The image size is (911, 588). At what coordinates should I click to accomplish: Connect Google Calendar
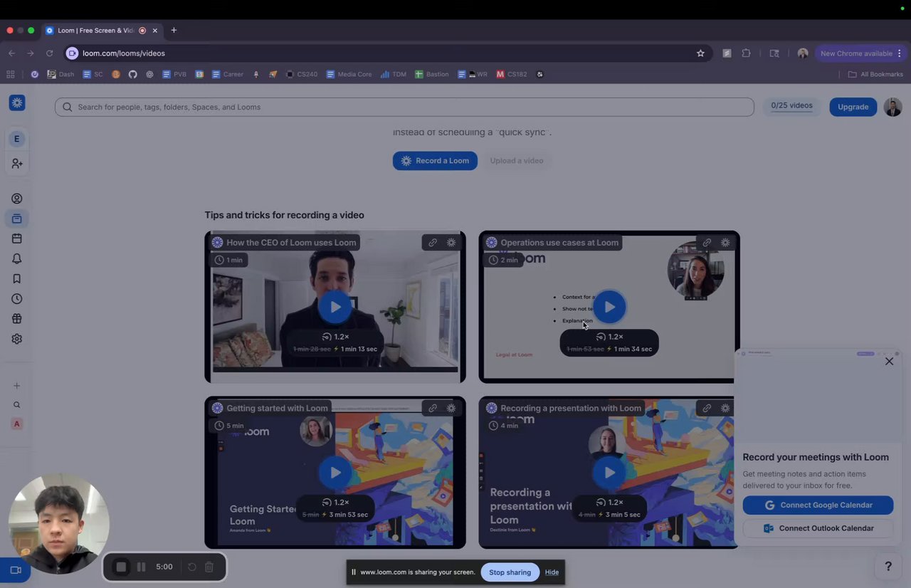818,505
